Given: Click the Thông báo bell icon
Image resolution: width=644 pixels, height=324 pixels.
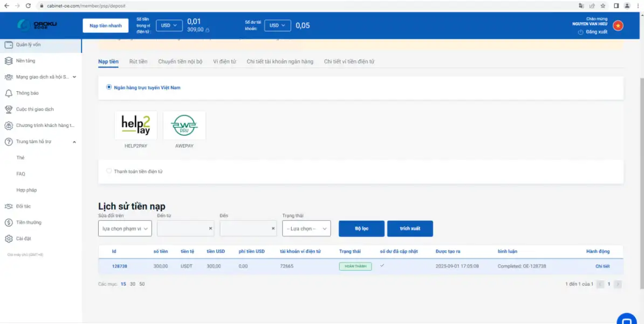Looking at the screenshot, I should pyautogui.click(x=9, y=93).
